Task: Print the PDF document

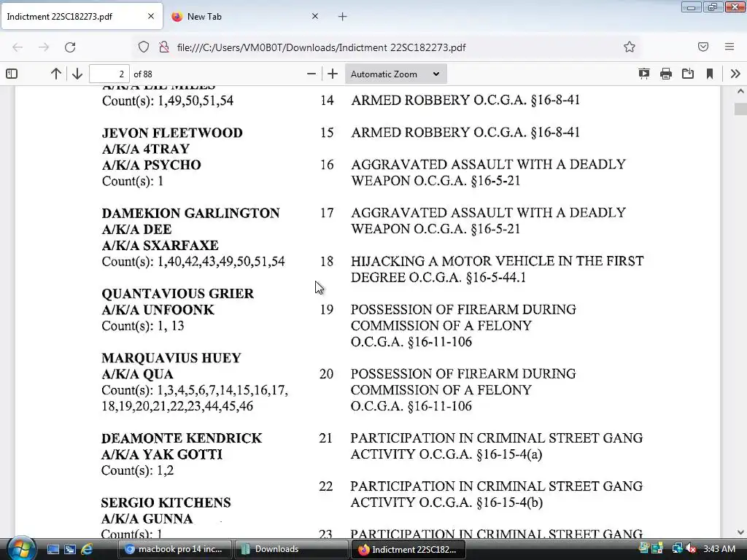Action: [x=665, y=74]
